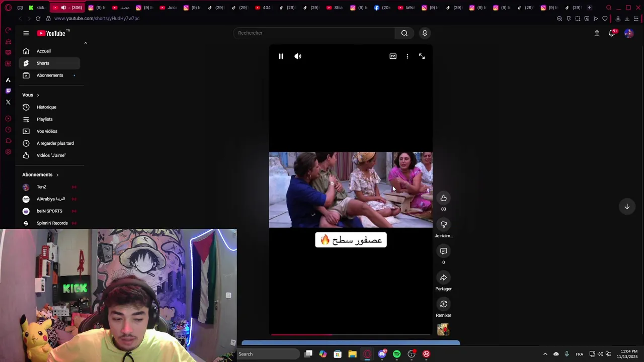
Task: Focus the Rechercher search field
Action: (314, 33)
